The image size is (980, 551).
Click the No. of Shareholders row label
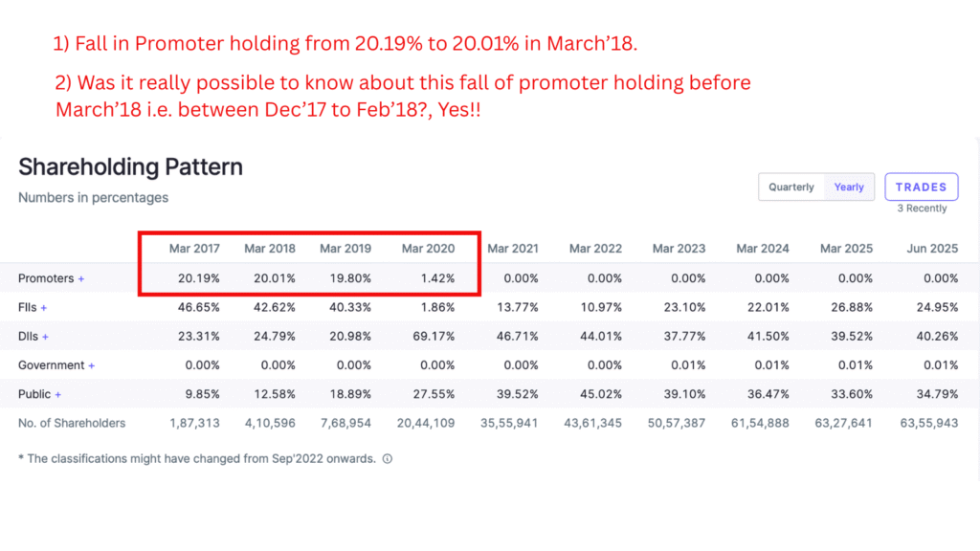pyautogui.click(x=70, y=422)
